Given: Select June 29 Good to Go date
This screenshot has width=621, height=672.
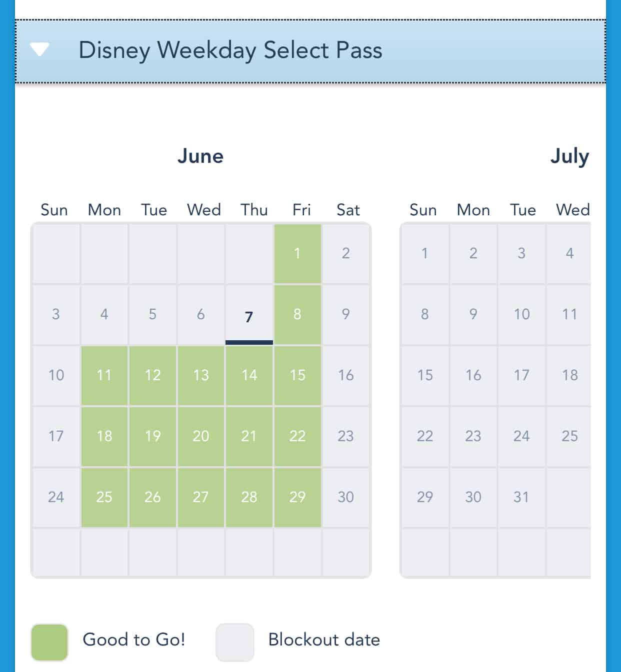Looking at the screenshot, I should coord(297,497).
